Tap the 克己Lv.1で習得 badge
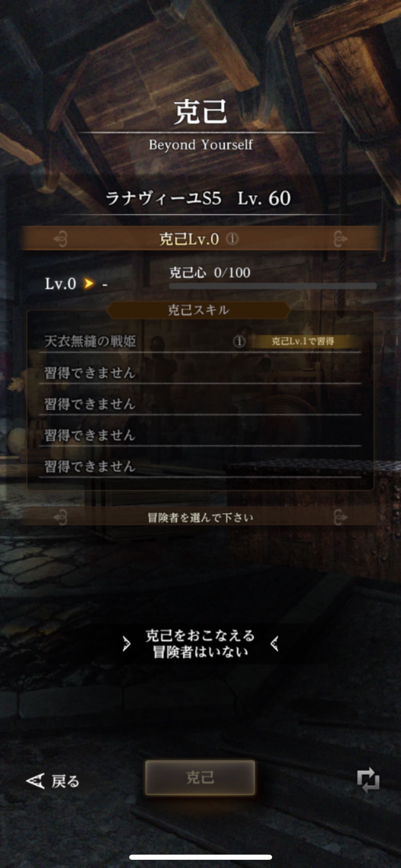The width and height of the screenshot is (401, 868). click(303, 341)
